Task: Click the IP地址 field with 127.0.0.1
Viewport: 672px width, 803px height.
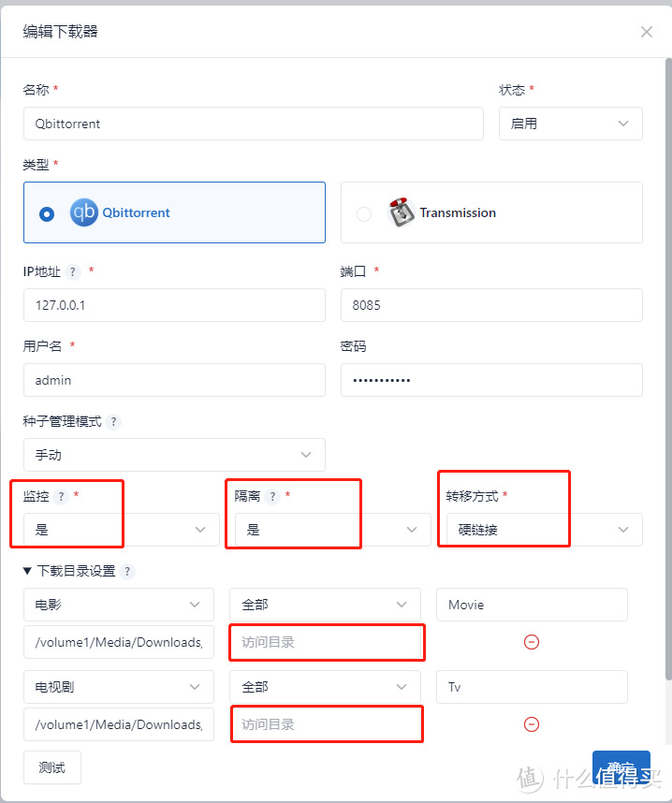Action: (x=174, y=305)
